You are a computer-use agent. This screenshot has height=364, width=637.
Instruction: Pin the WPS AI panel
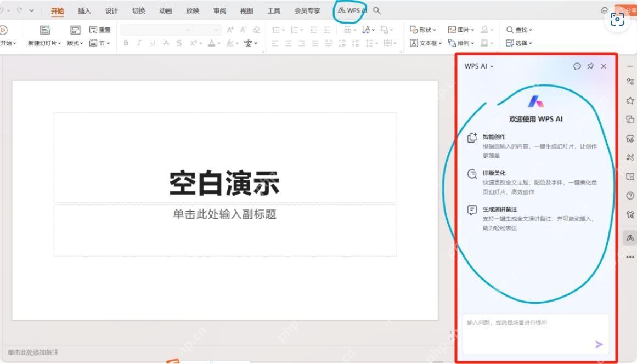click(590, 66)
